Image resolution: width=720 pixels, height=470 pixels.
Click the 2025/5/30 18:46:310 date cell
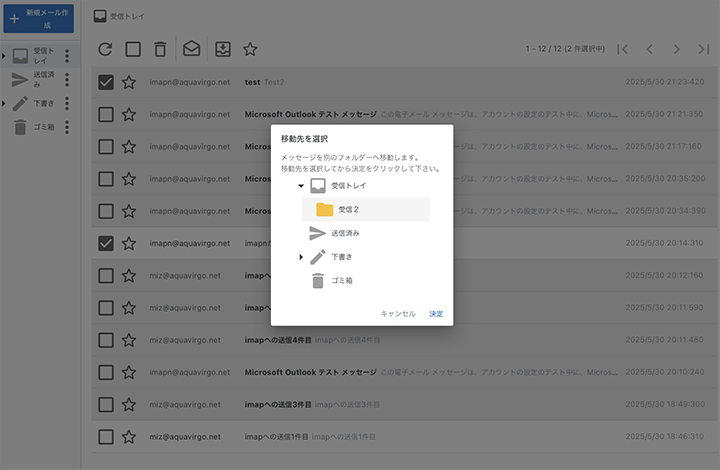(x=664, y=436)
